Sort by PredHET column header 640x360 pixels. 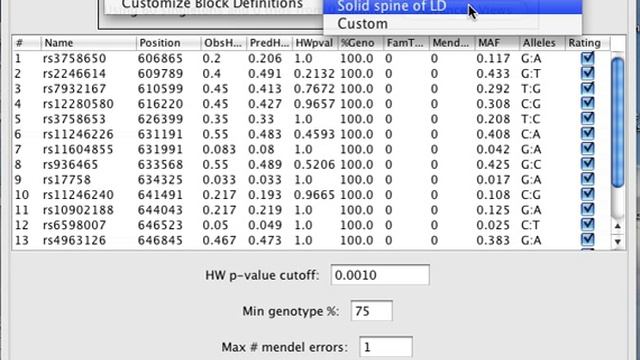tap(269, 43)
